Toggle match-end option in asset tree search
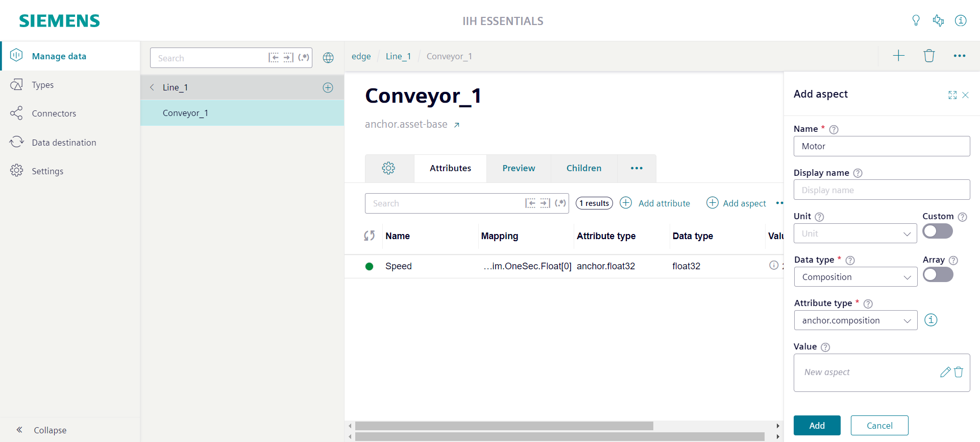The image size is (980, 442). 288,58
